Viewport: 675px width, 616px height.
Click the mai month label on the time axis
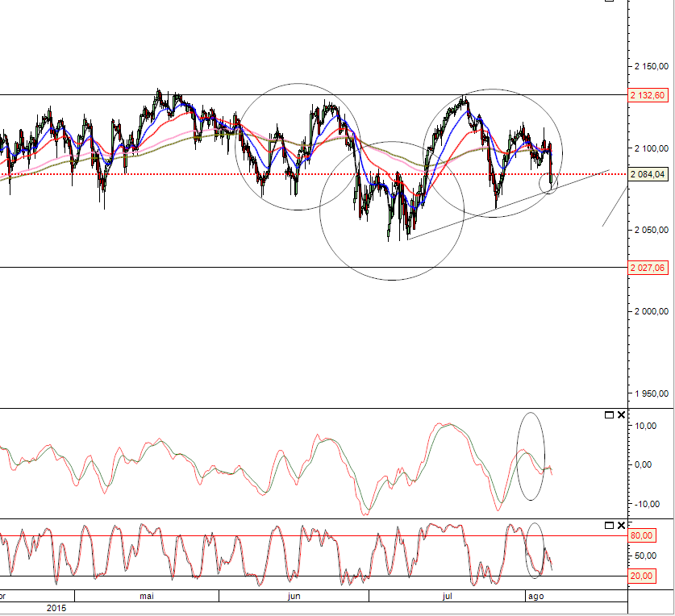(146, 596)
